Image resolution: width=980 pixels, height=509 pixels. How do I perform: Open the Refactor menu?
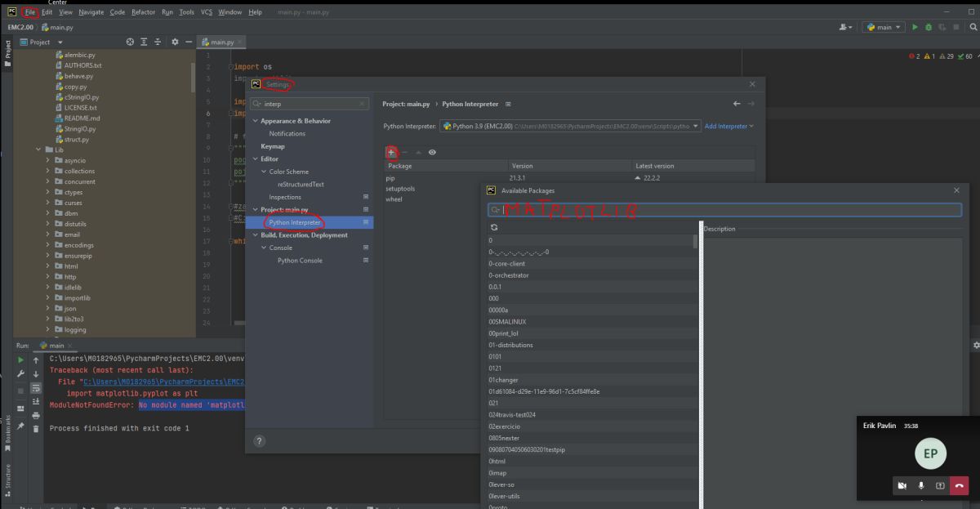click(x=143, y=12)
